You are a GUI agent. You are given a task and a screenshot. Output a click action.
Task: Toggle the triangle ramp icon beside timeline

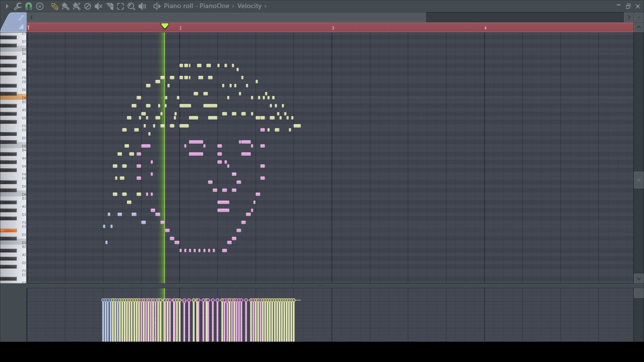coord(22,28)
